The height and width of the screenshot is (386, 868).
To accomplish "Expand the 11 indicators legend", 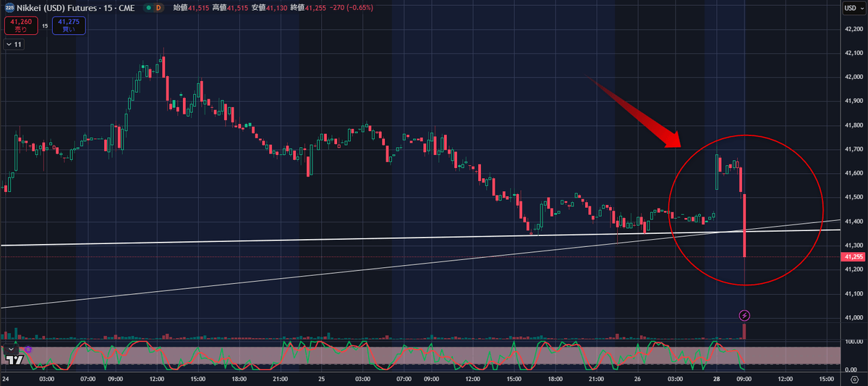I will pyautogui.click(x=14, y=44).
